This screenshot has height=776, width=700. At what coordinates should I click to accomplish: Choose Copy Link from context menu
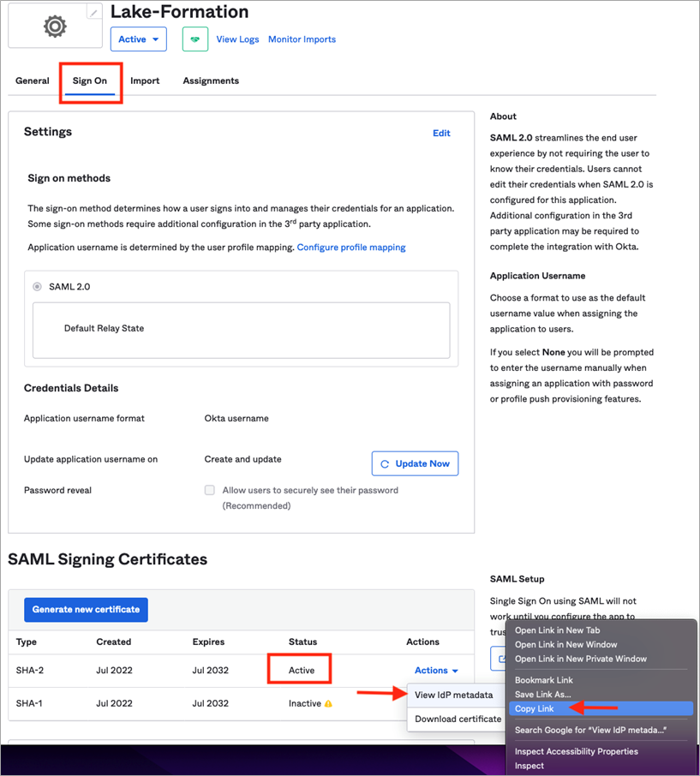601,708
